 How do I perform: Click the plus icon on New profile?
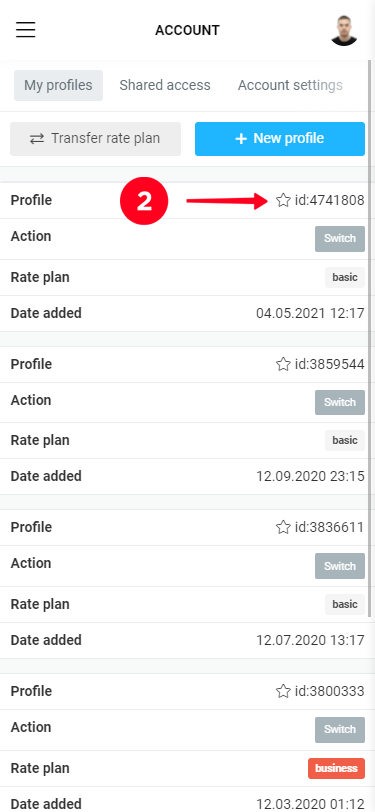[x=241, y=139]
